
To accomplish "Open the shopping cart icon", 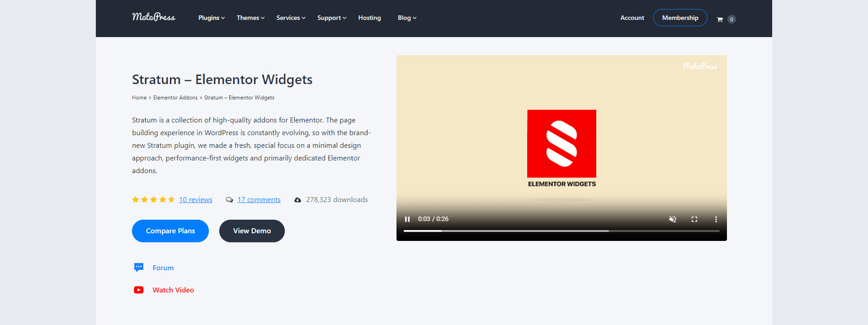I will [x=720, y=20].
